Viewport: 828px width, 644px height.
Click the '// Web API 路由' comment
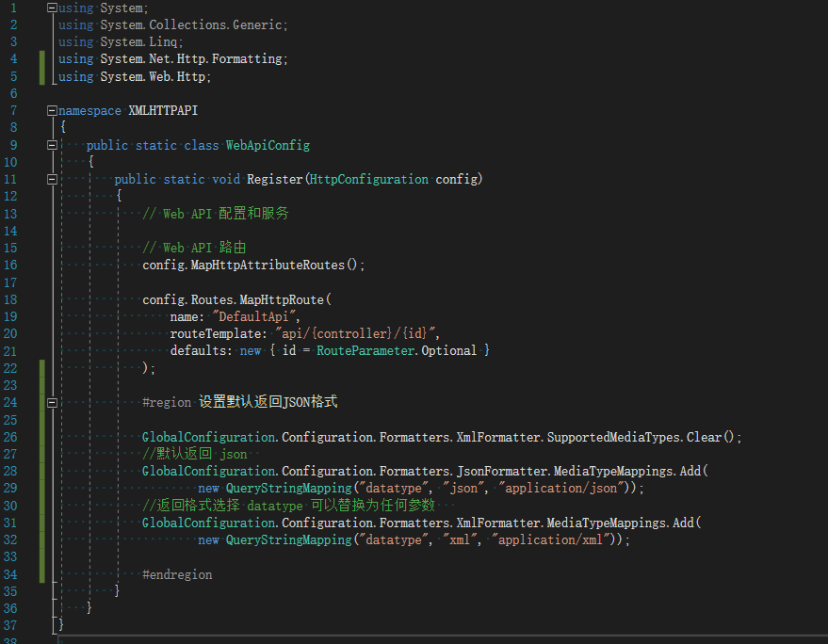tap(194, 248)
